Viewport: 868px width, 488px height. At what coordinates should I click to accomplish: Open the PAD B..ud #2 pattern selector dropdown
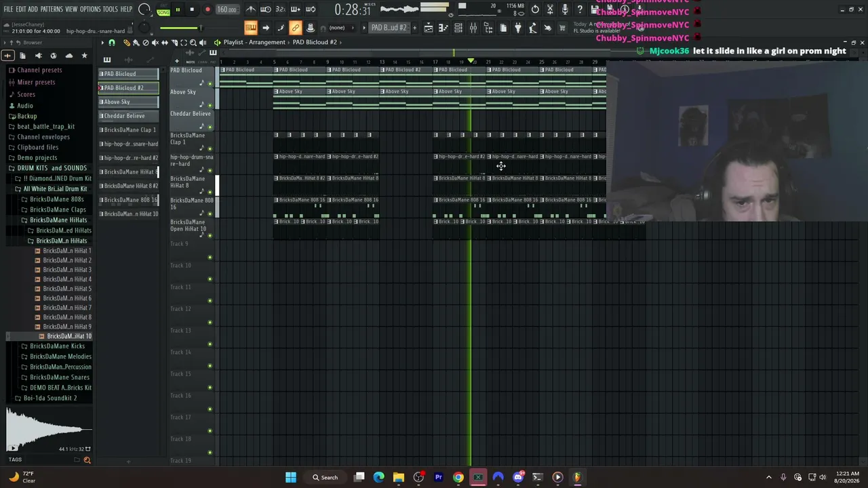(x=389, y=28)
